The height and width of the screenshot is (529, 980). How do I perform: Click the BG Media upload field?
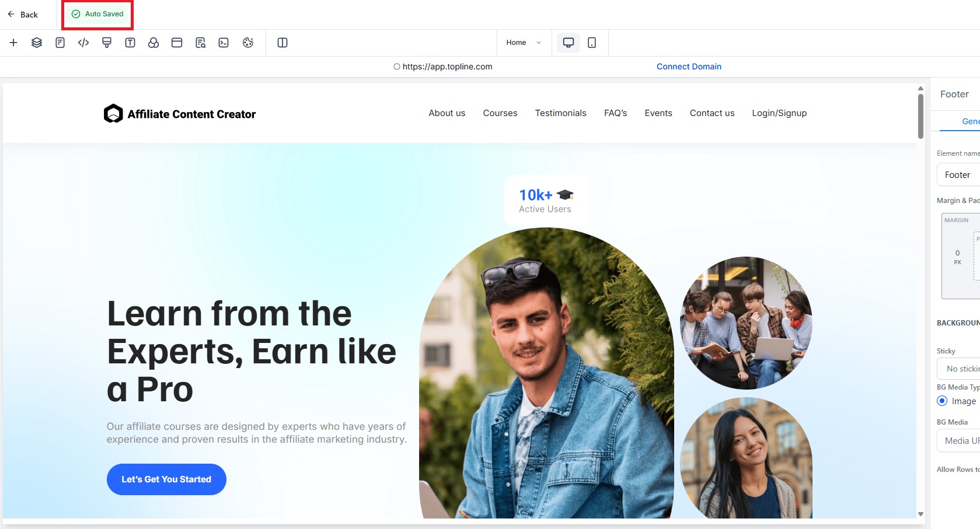tap(958, 441)
